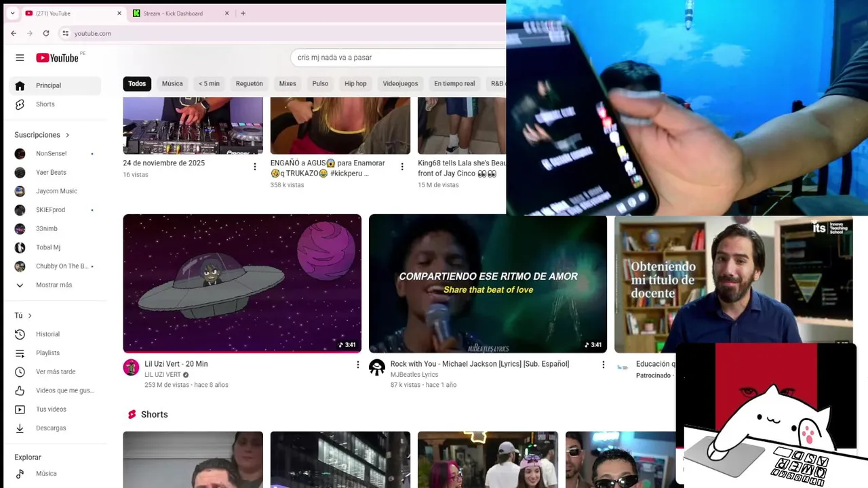Click the MJBeatles Lyrics channel name
868x488 pixels.
(414, 375)
